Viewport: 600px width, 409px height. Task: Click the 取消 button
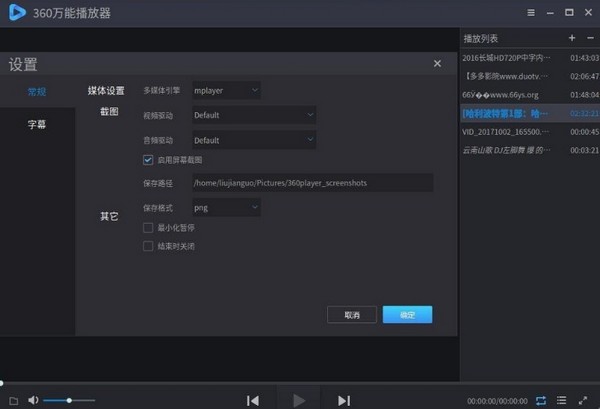(352, 314)
